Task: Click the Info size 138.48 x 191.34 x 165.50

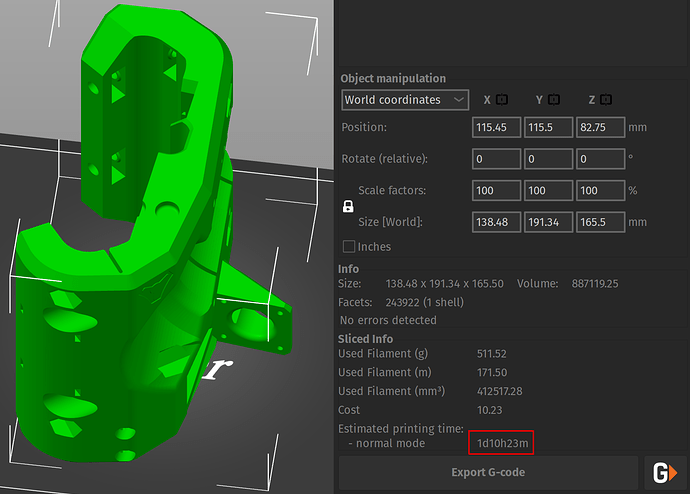Action: click(444, 284)
